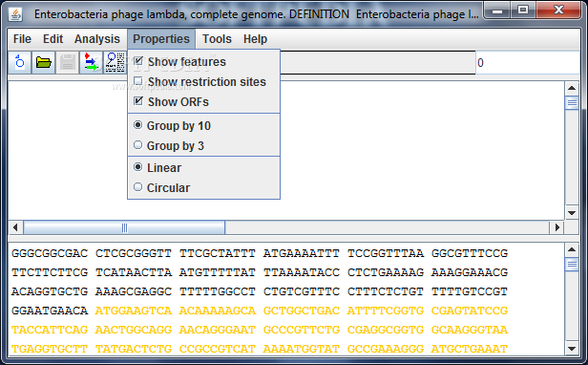Image resolution: width=588 pixels, height=365 pixels.
Task: Click the sequence pane vertical scrollbar thumb
Action: 572,265
